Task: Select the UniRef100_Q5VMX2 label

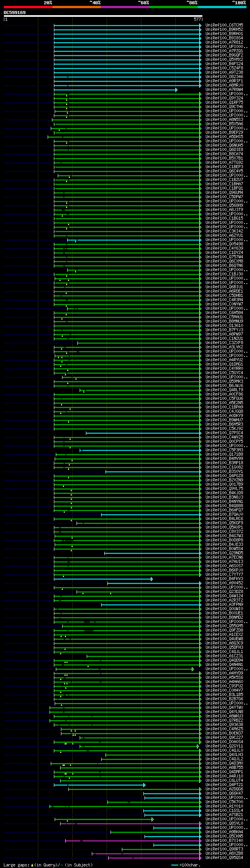Action: (x=224, y=60)
